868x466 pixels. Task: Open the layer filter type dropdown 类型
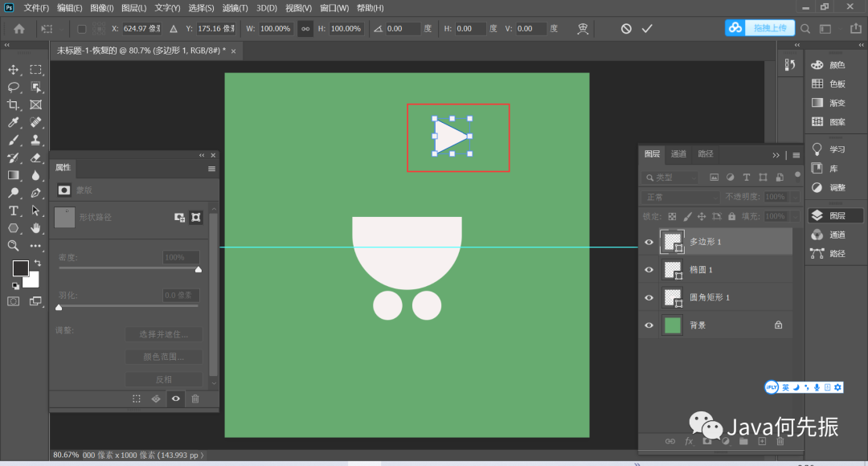pyautogui.click(x=671, y=178)
